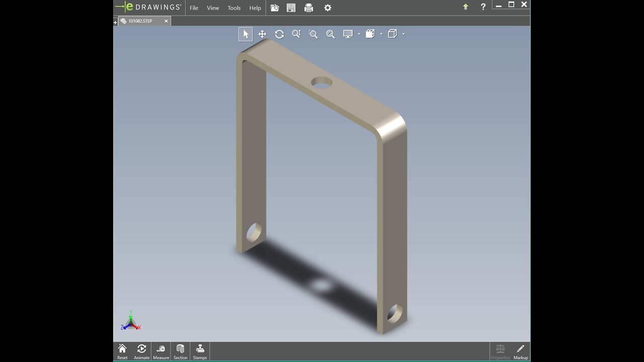
Task: Click the Zoom to Fit magnifier
Action: (330, 34)
